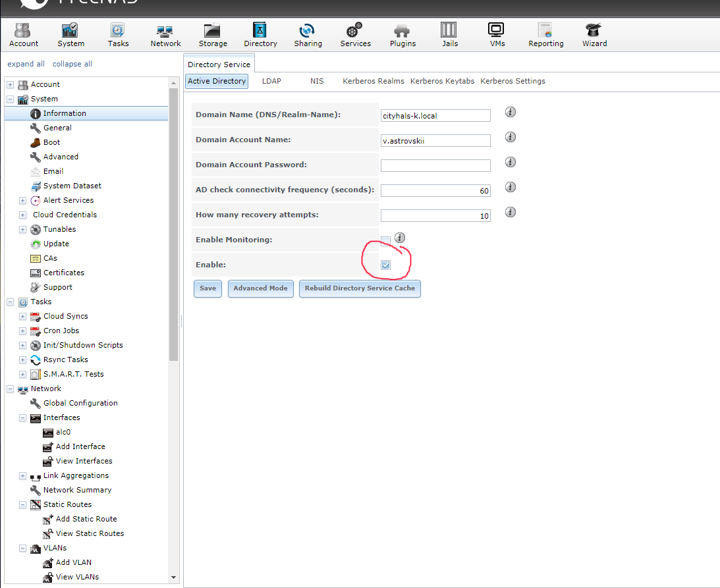Click the Domain Account Name field
The image size is (720, 588).
tap(435, 140)
